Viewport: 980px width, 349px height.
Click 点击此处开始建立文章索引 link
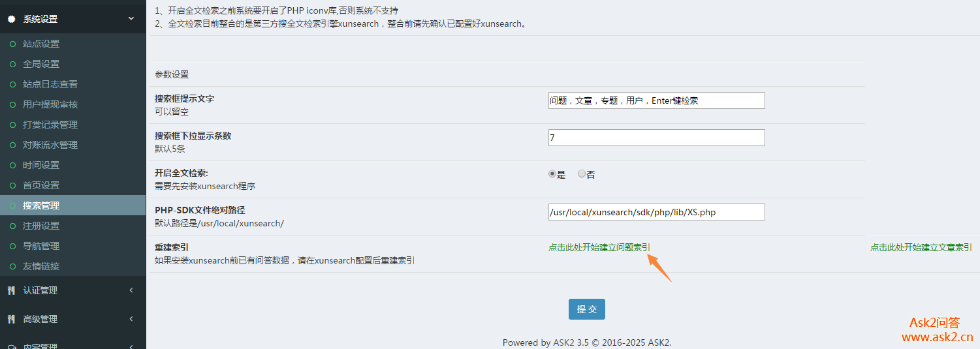pos(921,247)
